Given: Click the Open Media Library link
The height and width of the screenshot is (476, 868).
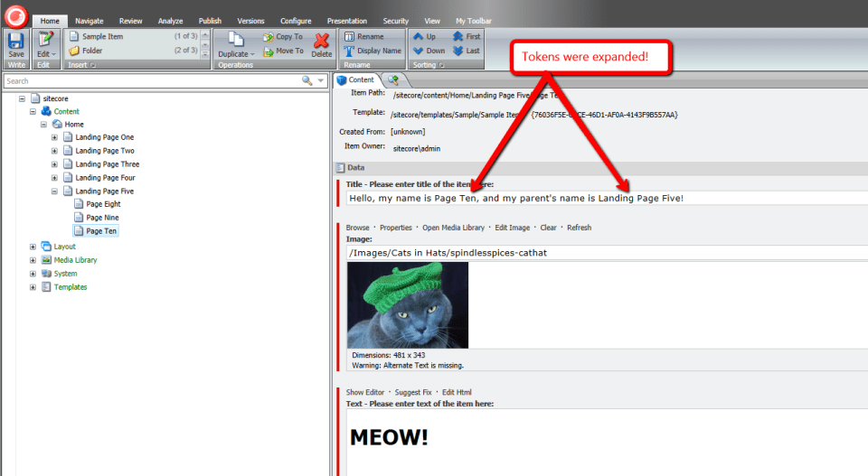Looking at the screenshot, I should [x=453, y=228].
